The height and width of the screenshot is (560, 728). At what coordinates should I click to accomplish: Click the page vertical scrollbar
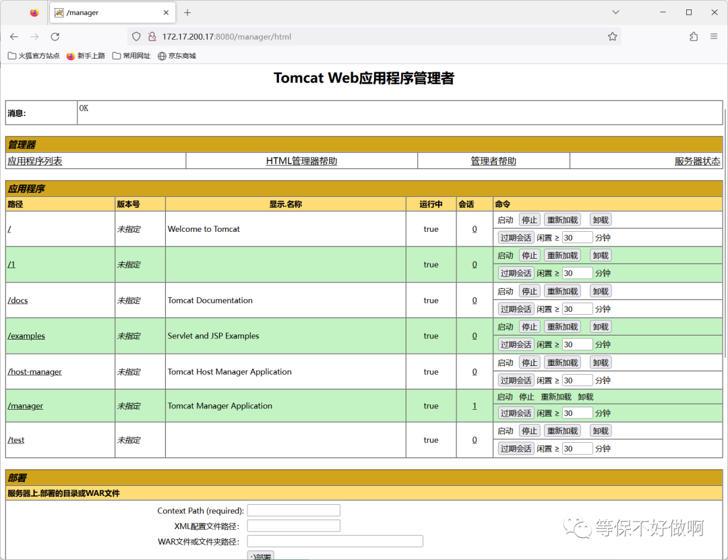[725, 232]
